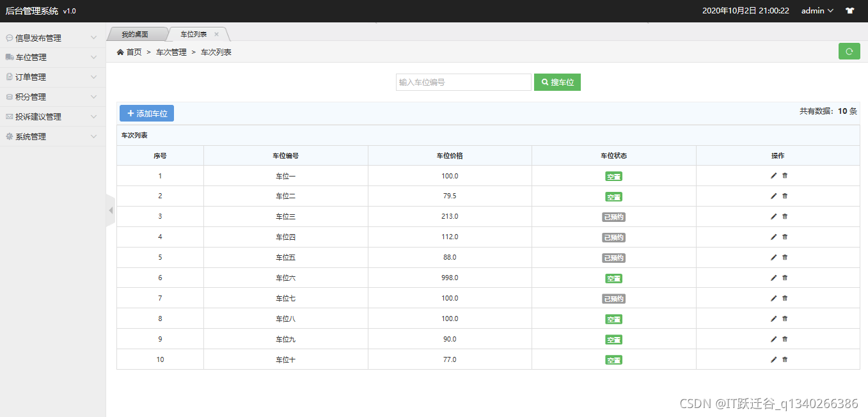Screen dimensions: 868x417
Task: Expand 订单管理 sidebar menu
Action: (52, 77)
